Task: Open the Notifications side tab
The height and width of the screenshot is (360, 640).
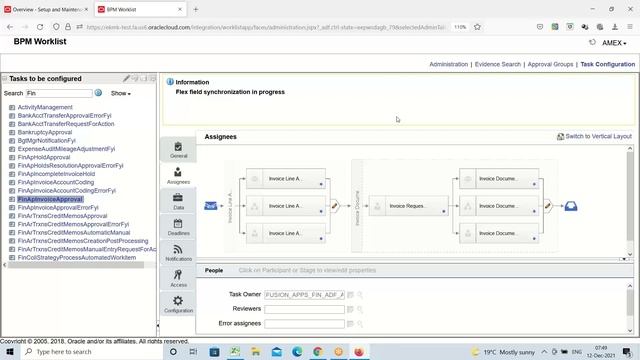Action: pos(178,253)
